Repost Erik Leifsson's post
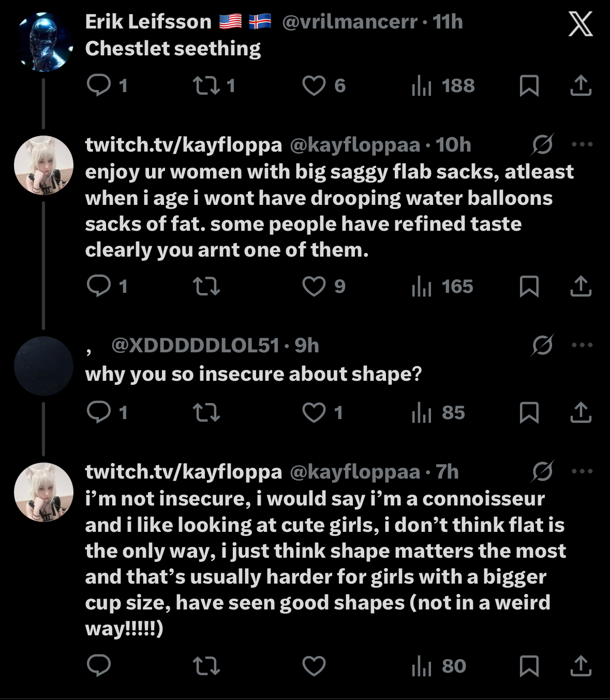This screenshot has height=700, width=610. (206, 85)
